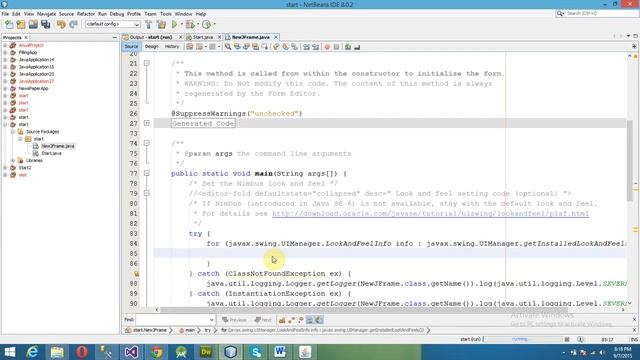Open the download.oracle.com plaf.html link

click(x=430, y=213)
